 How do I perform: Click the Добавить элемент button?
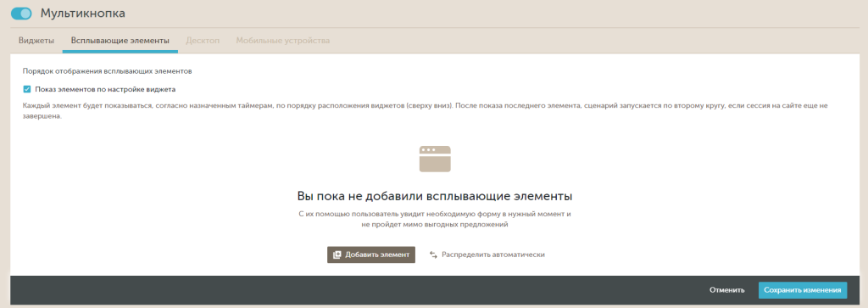371,255
